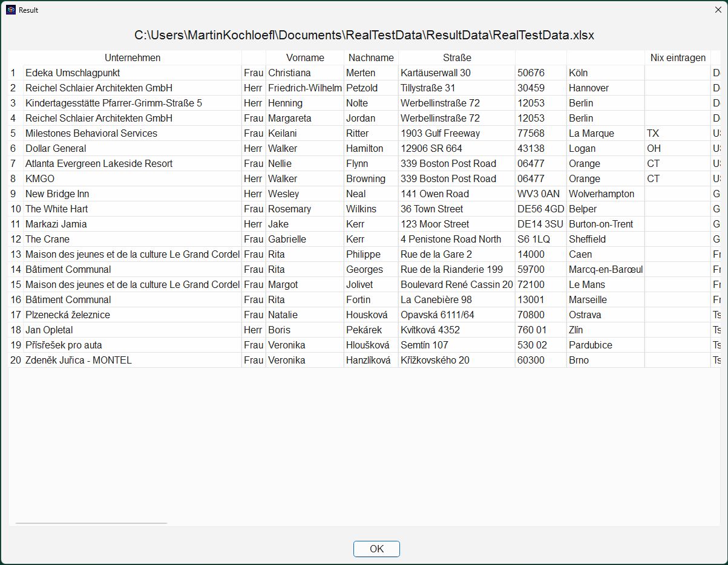
Task: Select The White Hart cell
Action: (133, 209)
